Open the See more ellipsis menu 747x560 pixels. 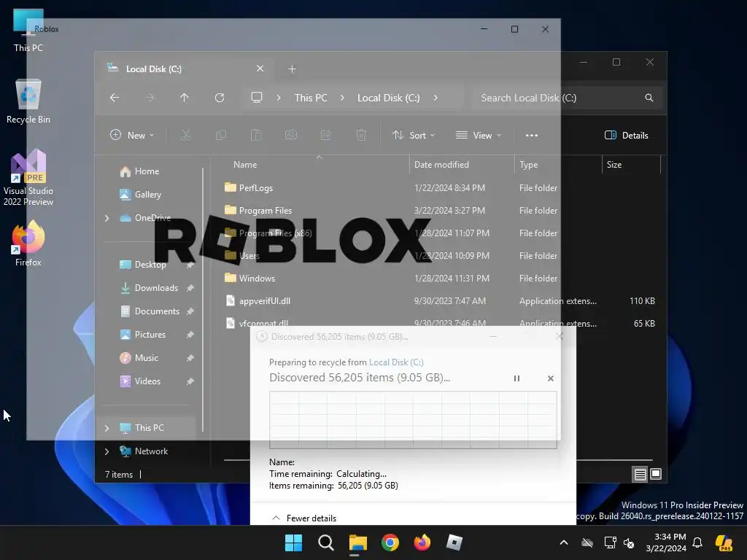click(532, 135)
